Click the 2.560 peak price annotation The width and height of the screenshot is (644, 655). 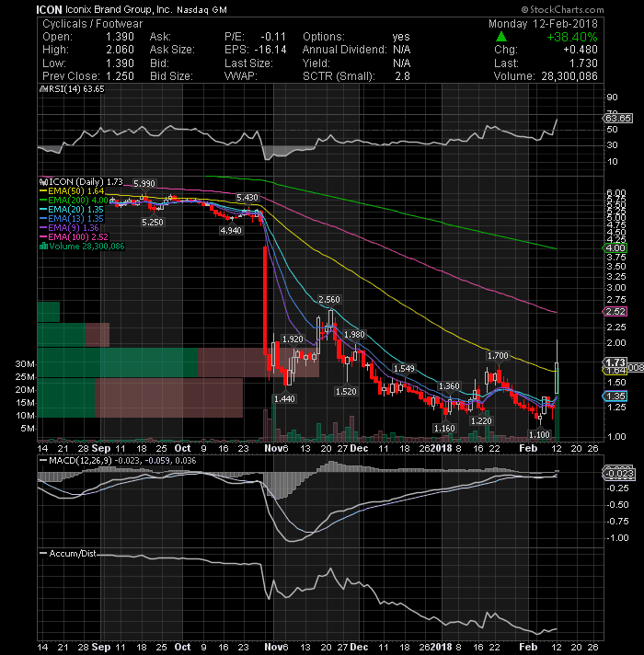(x=329, y=300)
